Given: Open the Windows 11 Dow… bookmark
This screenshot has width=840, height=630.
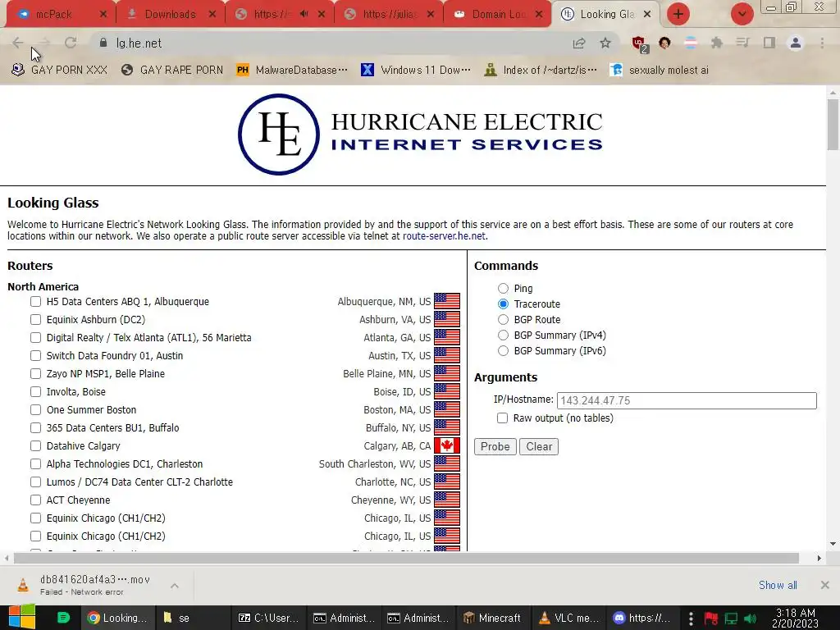Looking at the screenshot, I should 416,71.
